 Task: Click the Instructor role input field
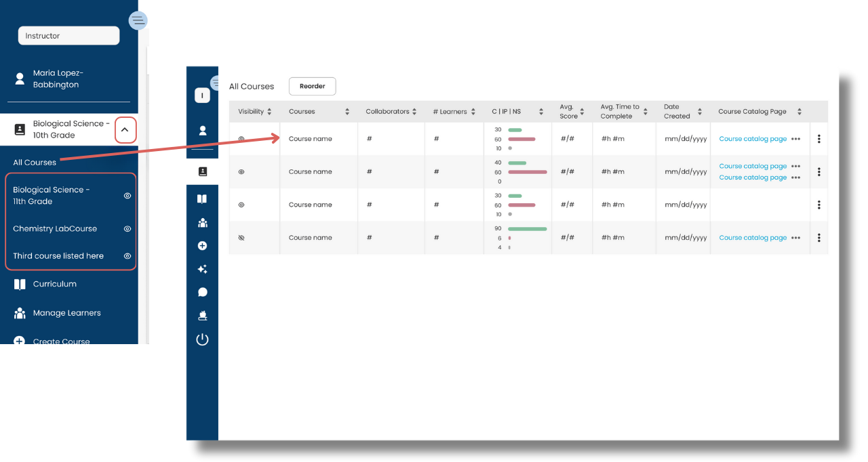(68, 36)
